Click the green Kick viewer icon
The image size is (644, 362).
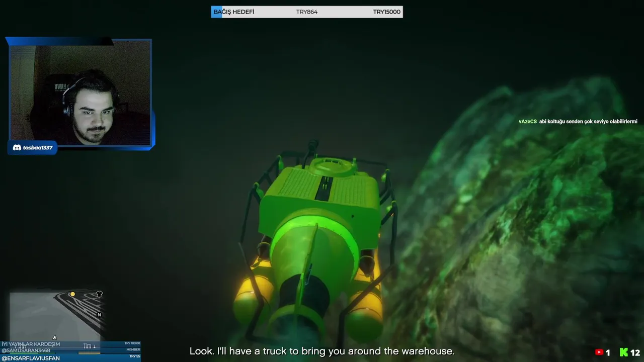[623, 353]
